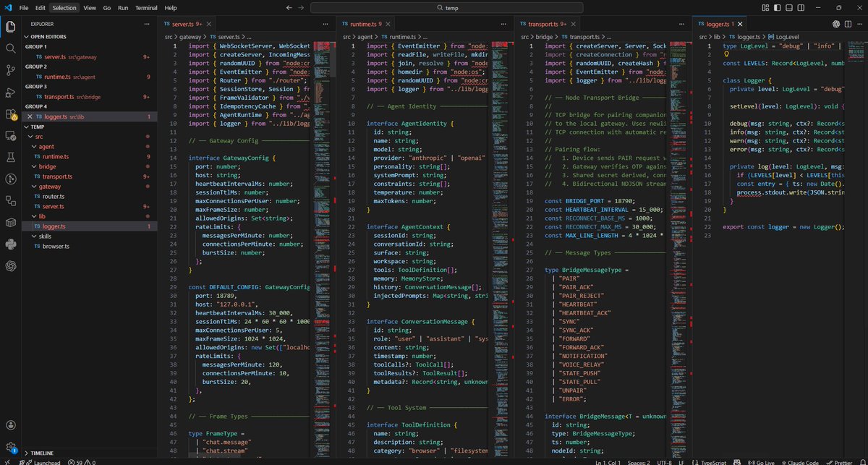868x465 pixels.
Task: Click the ChatGPT icon in the logger.ts editor toolbar
Action: click(x=835, y=23)
